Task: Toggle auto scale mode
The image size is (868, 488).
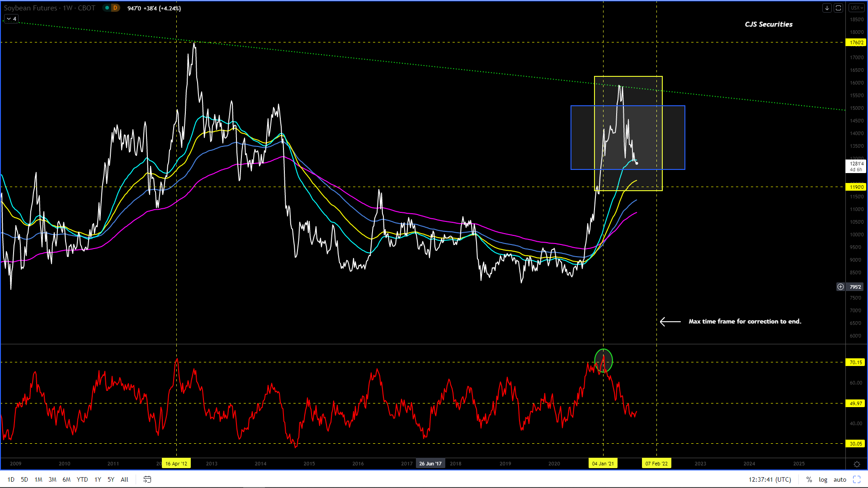Action: 840,479
